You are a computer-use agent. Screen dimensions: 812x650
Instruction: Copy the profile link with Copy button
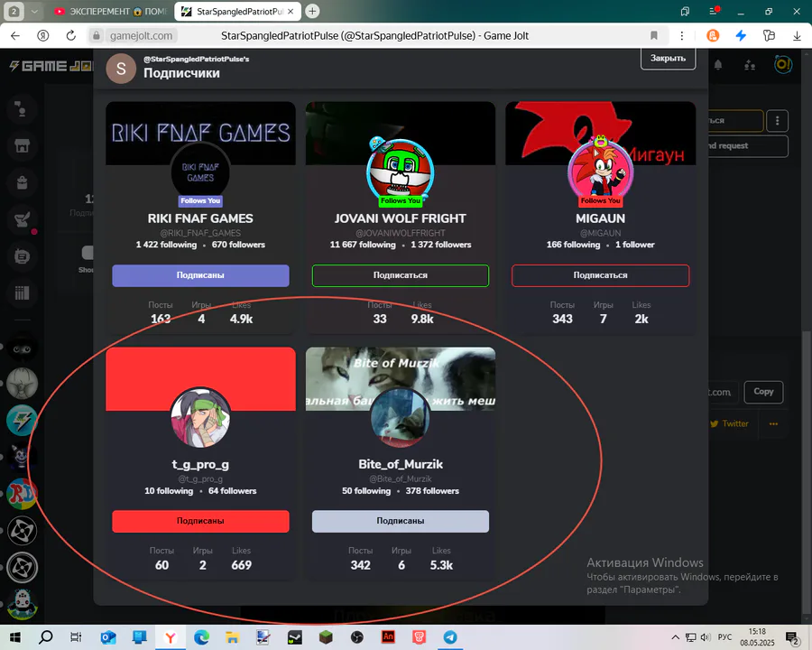tap(763, 391)
